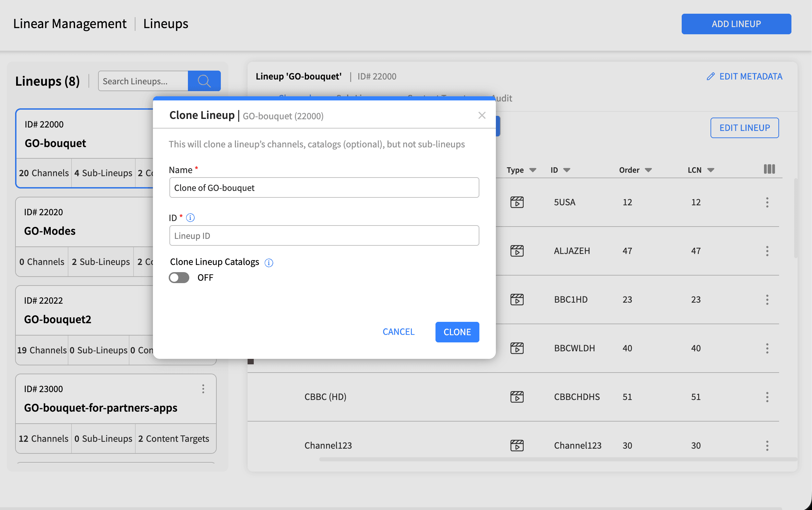Click the BBC1HD channel type icon
Viewport: 812px width, 510px height.
[517, 300]
